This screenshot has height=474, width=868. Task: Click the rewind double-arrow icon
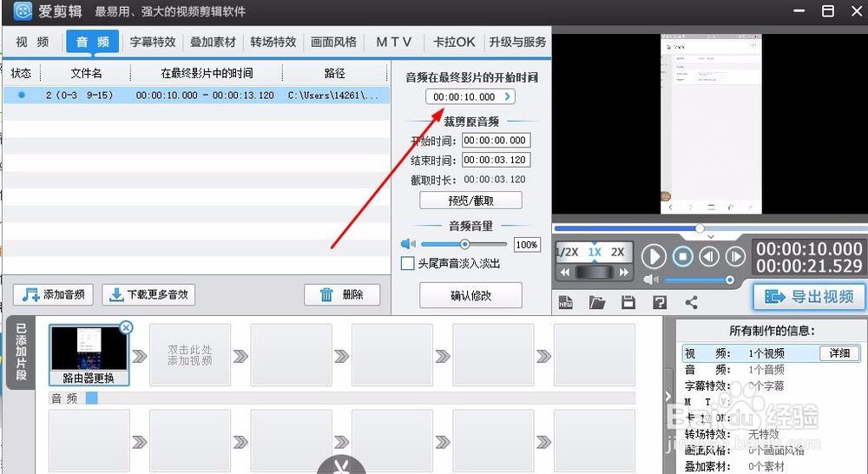pos(565,273)
